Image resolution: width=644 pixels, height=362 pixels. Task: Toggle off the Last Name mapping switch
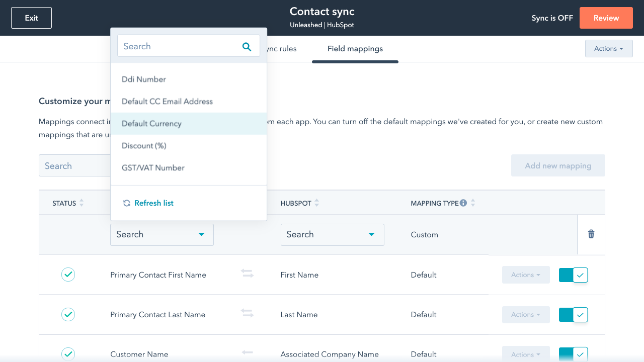tap(573, 315)
